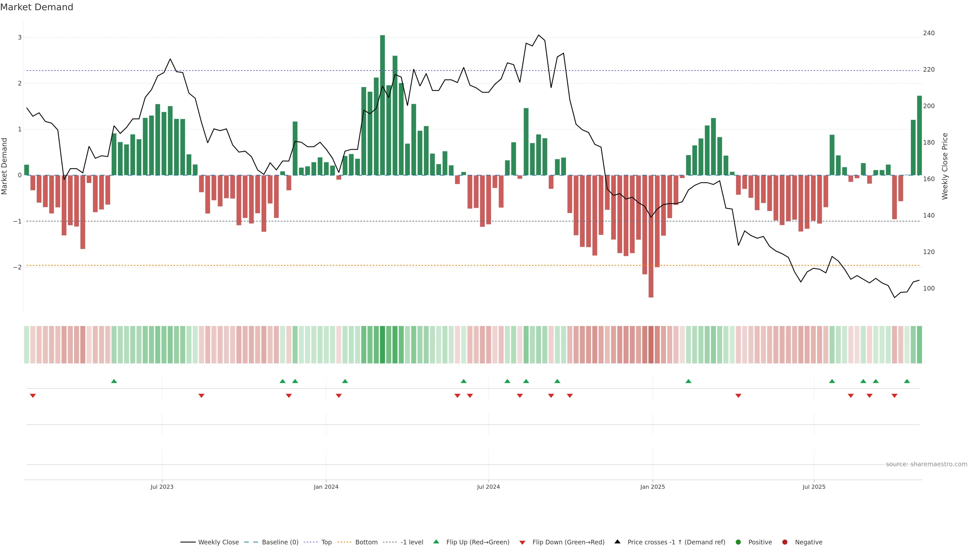Screen dimensions: 980x551
Task: Click the green Positive legend dot
Action: pos(738,542)
